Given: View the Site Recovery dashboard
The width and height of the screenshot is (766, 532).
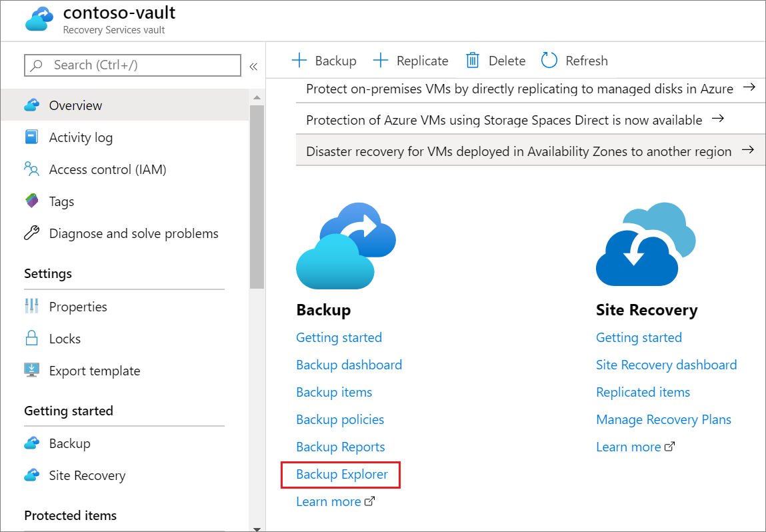Looking at the screenshot, I should point(666,365).
